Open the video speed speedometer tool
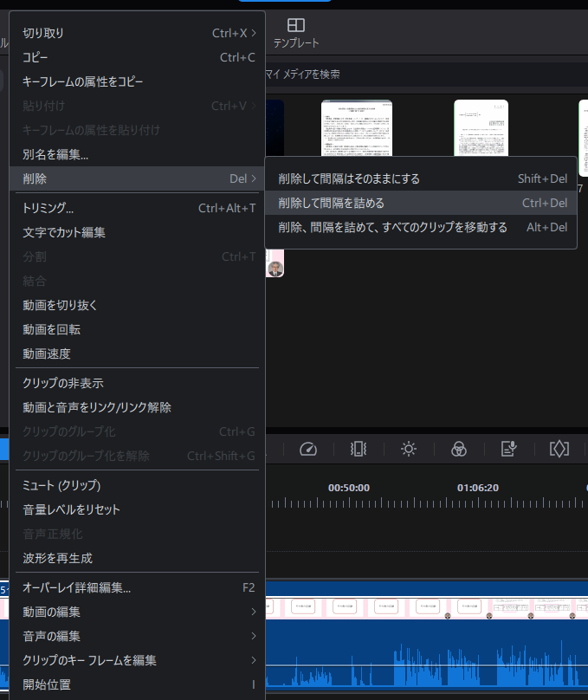Image resolution: width=588 pixels, height=700 pixels. (308, 449)
